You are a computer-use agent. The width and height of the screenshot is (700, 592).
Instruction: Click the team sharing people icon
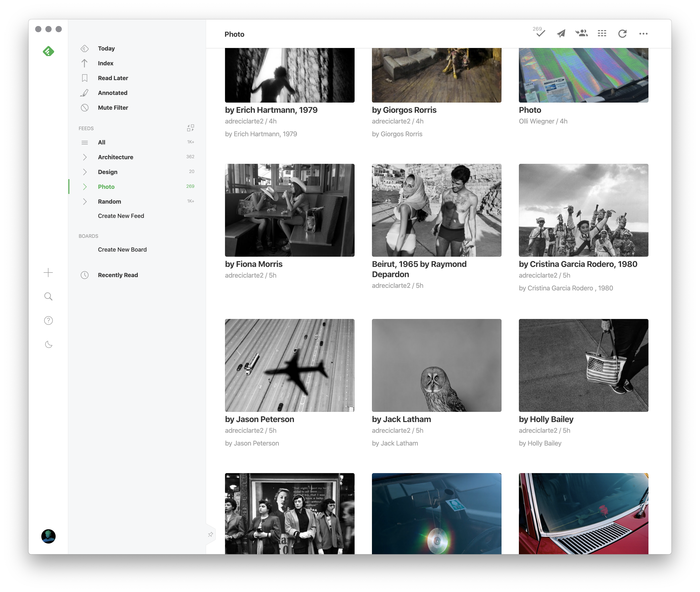pos(582,33)
